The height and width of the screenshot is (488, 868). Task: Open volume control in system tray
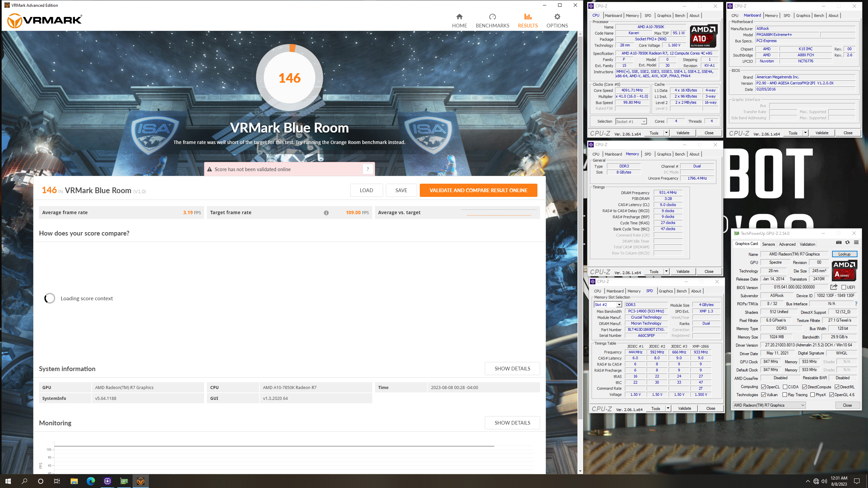(824, 481)
